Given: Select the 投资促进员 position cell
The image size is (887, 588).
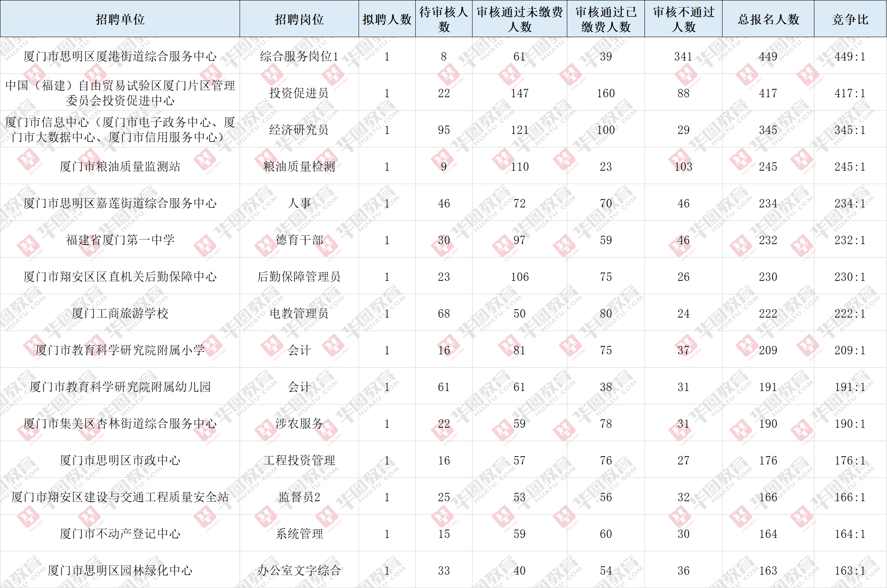Looking at the screenshot, I should click(x=299, y=92).
